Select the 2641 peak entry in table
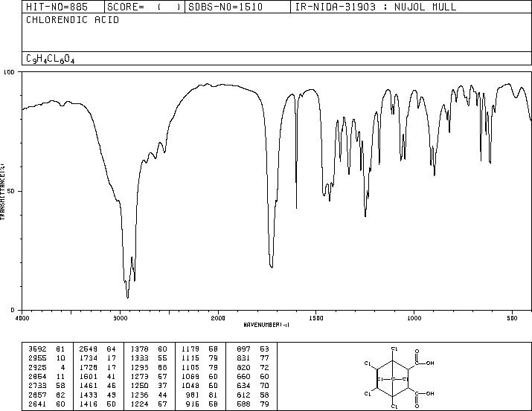The image size is (532, 411). coord(47,404)
